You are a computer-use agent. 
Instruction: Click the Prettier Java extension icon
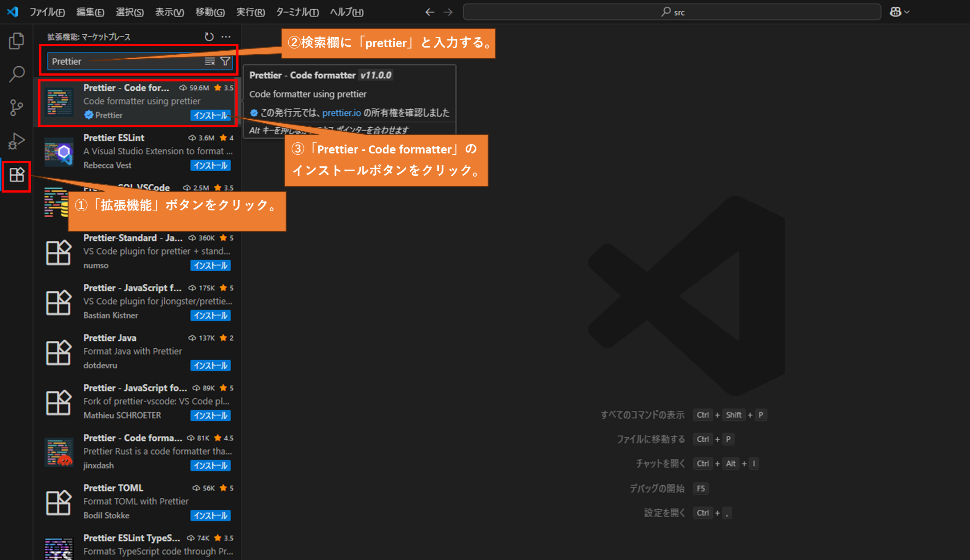(x=59, y=352)
